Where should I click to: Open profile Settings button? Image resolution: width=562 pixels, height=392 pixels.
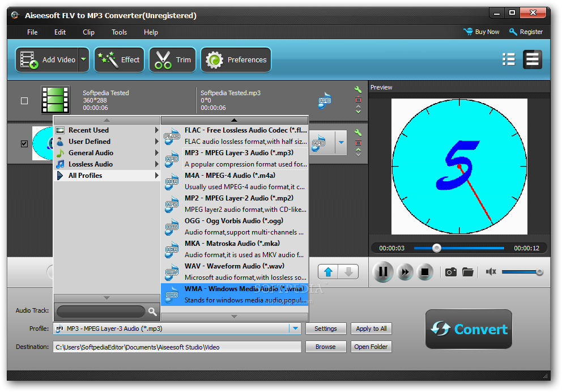point(326,329)
